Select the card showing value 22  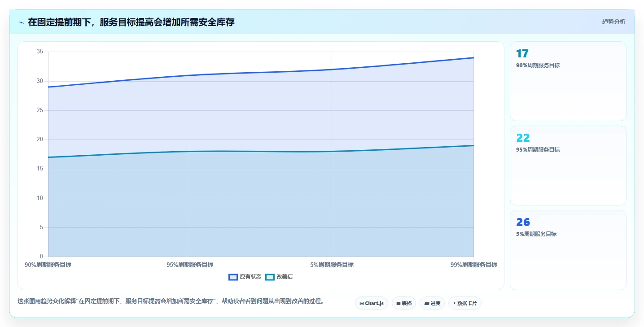(568, 166)
